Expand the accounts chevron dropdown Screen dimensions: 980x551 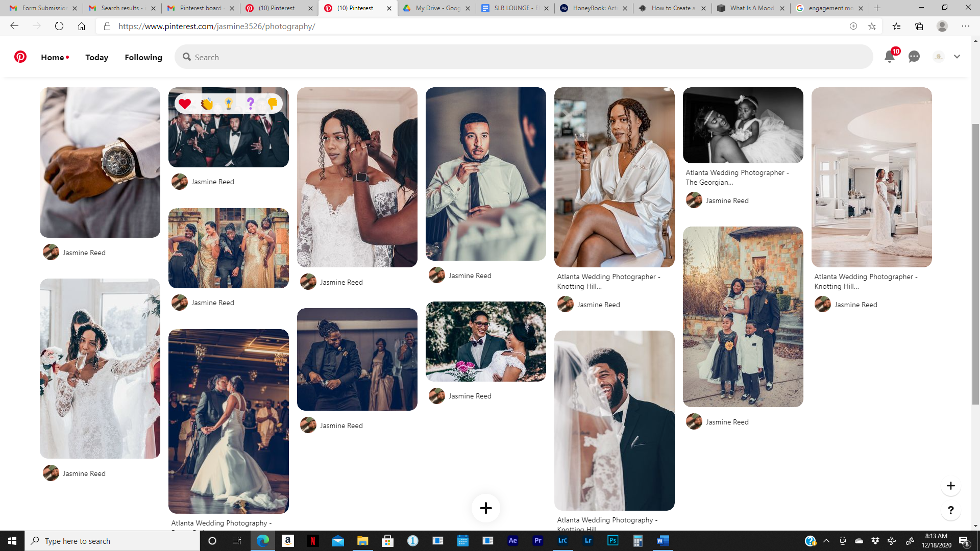tap(957, 57)
